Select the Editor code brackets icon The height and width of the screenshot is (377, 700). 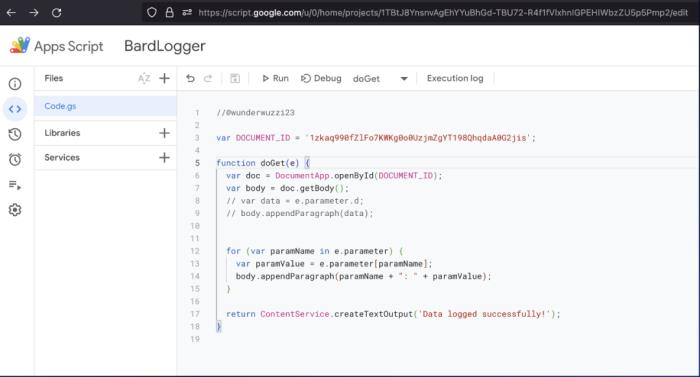[x=15, y=109]
